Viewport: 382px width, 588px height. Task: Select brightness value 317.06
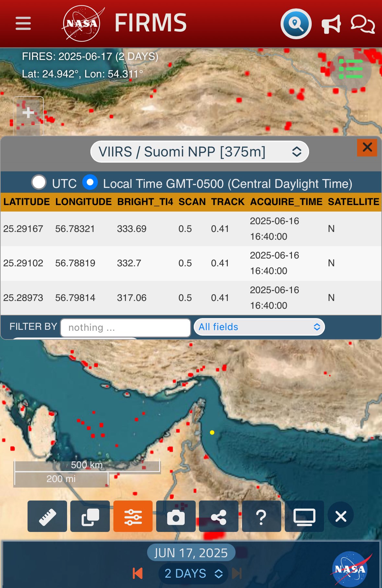(x=132, y=298)
